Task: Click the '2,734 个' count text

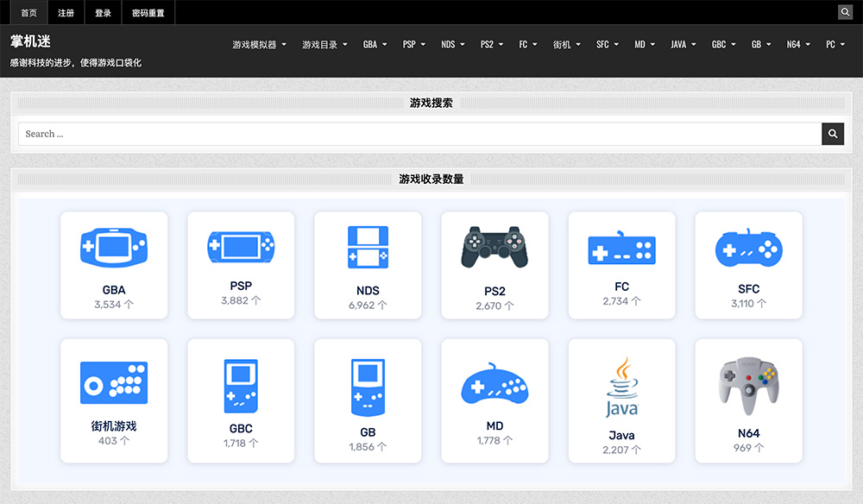Action: [622, 301]
